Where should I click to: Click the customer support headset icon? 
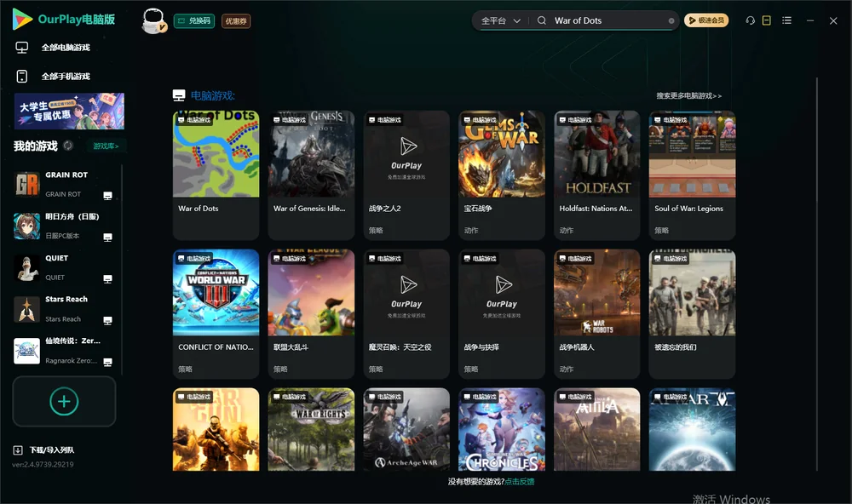751,20
